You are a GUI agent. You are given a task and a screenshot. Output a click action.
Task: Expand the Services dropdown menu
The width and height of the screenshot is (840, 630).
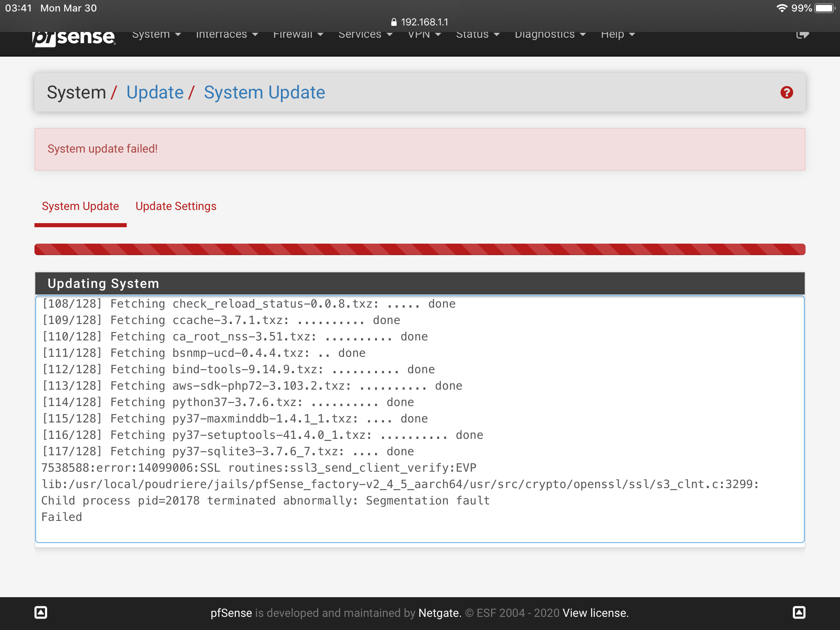tap(365, 35)
